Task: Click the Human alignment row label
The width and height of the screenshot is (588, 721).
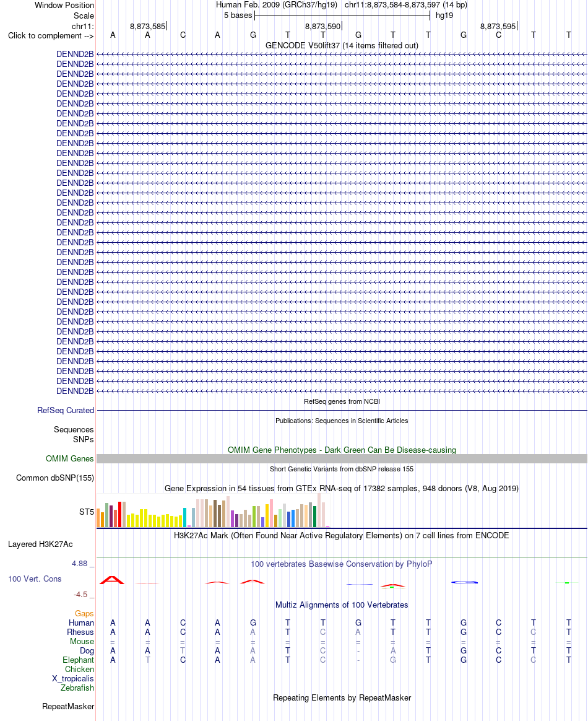Action: pos(81,623)
